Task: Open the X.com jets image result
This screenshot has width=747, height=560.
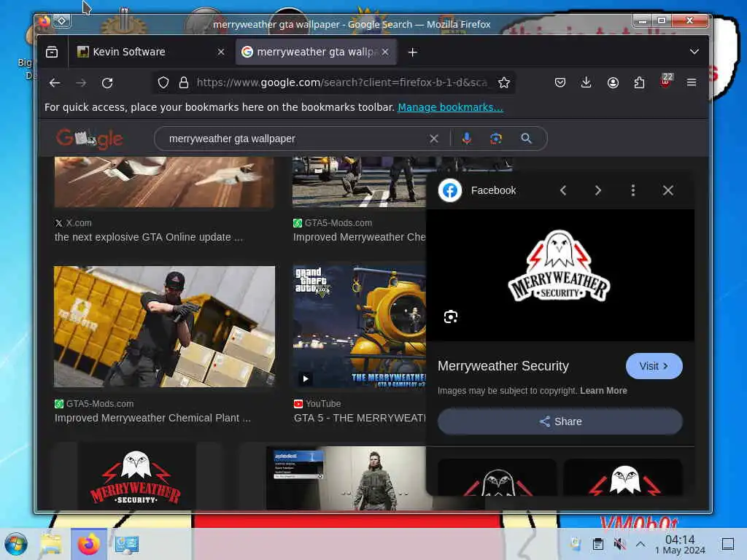Action: pos(164,182)
